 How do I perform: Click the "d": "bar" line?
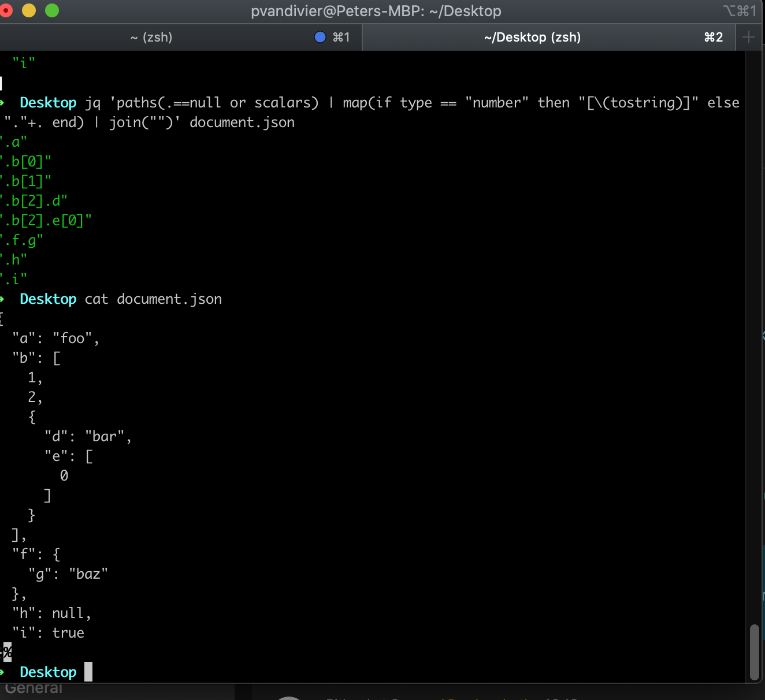(88, 437)
